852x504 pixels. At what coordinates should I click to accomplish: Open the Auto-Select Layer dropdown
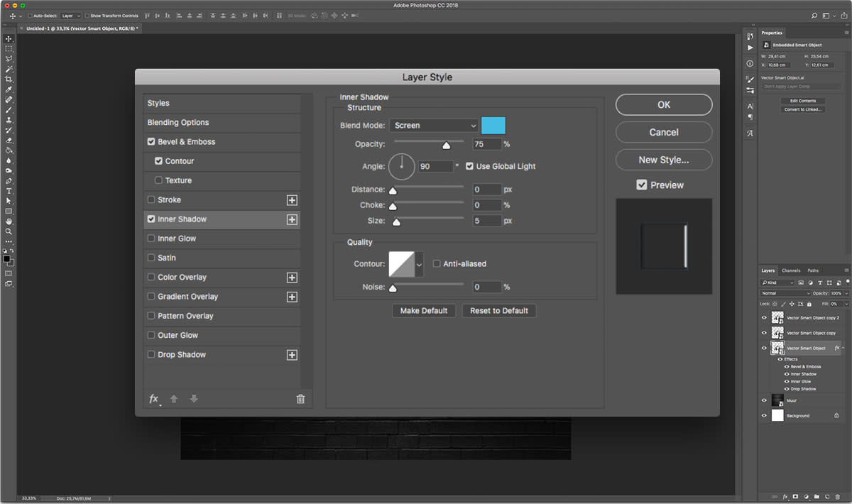[x=70, y=16]
